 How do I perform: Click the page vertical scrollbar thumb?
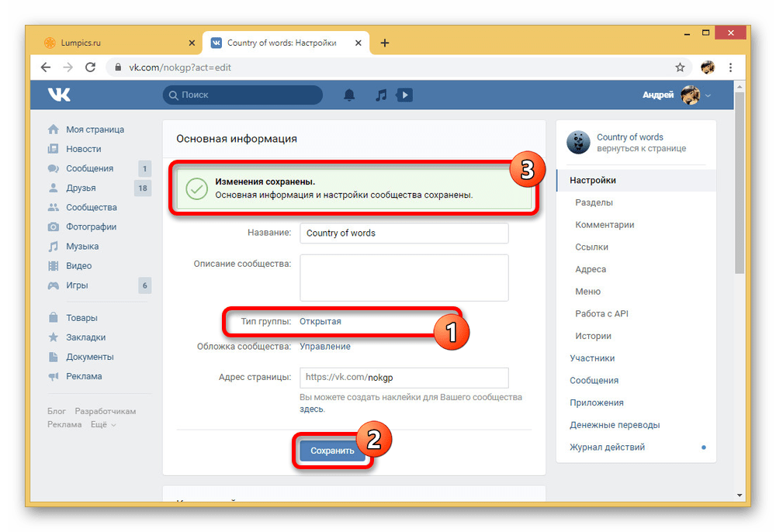tap(740, 182)
